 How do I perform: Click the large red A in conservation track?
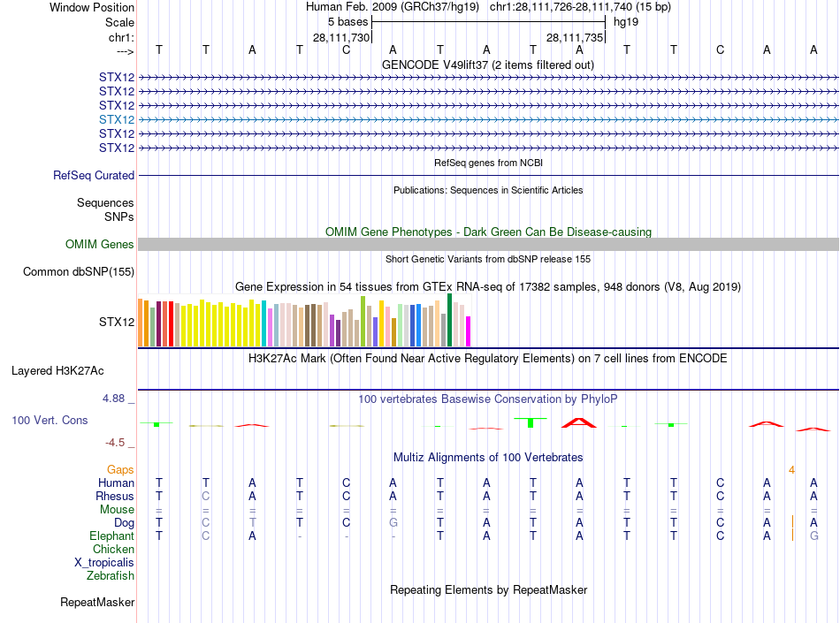(x=579, y=422)
